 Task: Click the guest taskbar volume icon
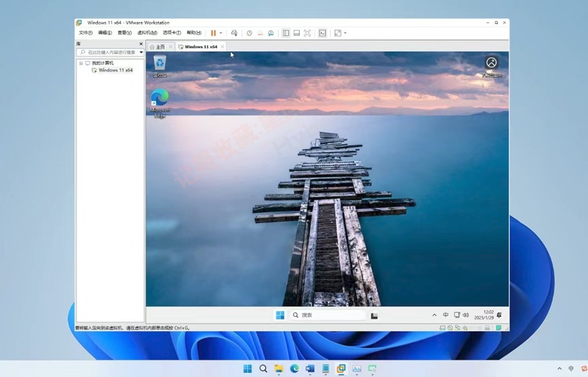466,315
